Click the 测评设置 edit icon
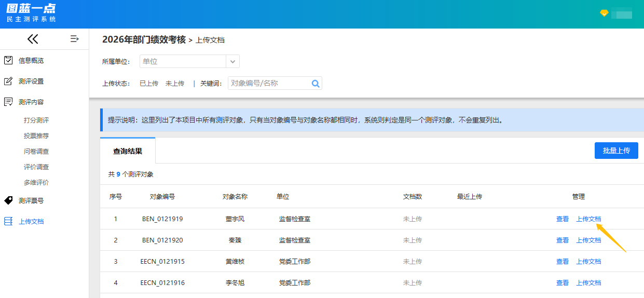The width and height of the screenshot is (644, 298). 8,81
